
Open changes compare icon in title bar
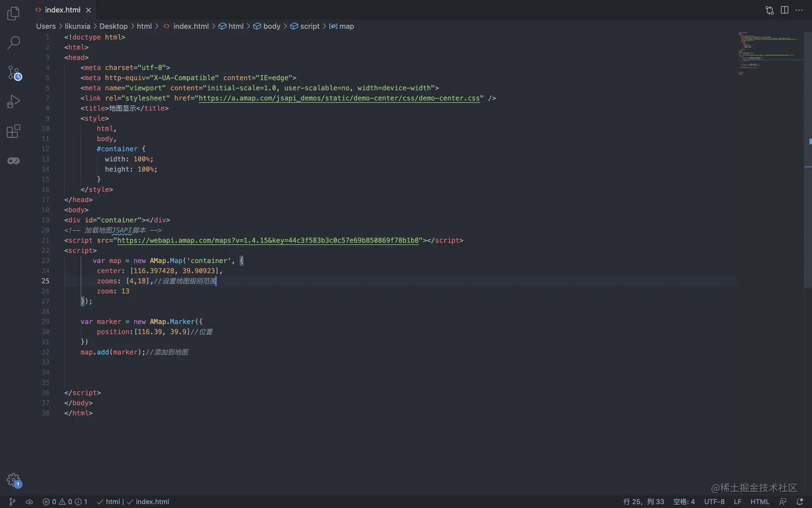770,10
